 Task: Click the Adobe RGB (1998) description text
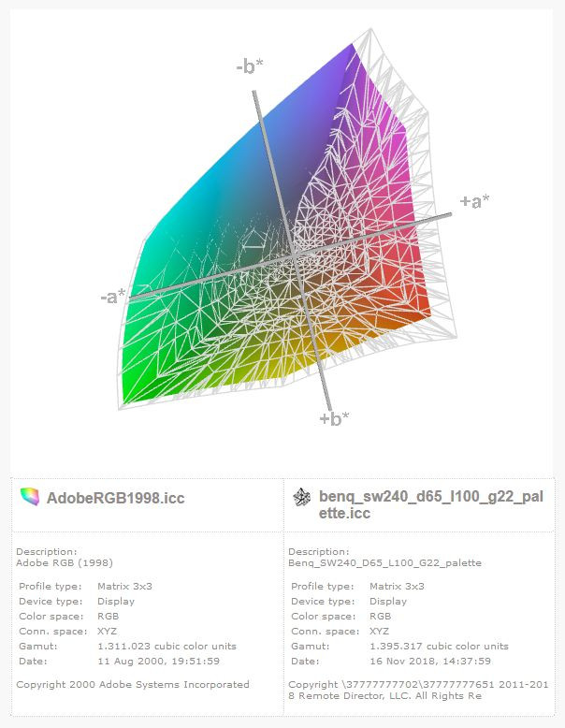[65, 562]
